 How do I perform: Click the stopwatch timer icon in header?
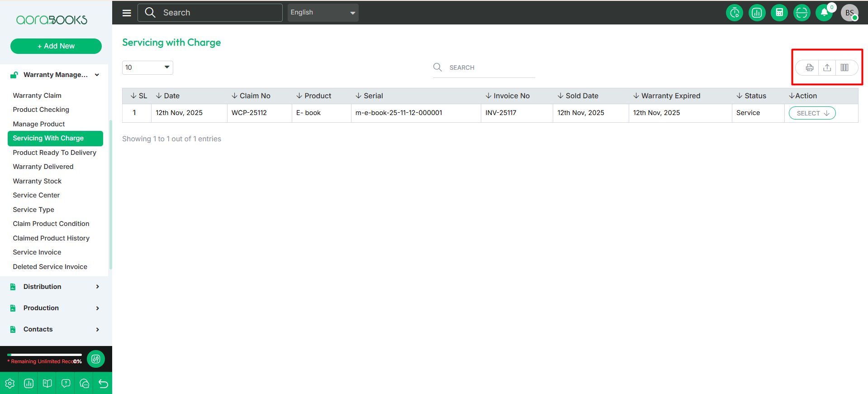(x=735, y=13)
